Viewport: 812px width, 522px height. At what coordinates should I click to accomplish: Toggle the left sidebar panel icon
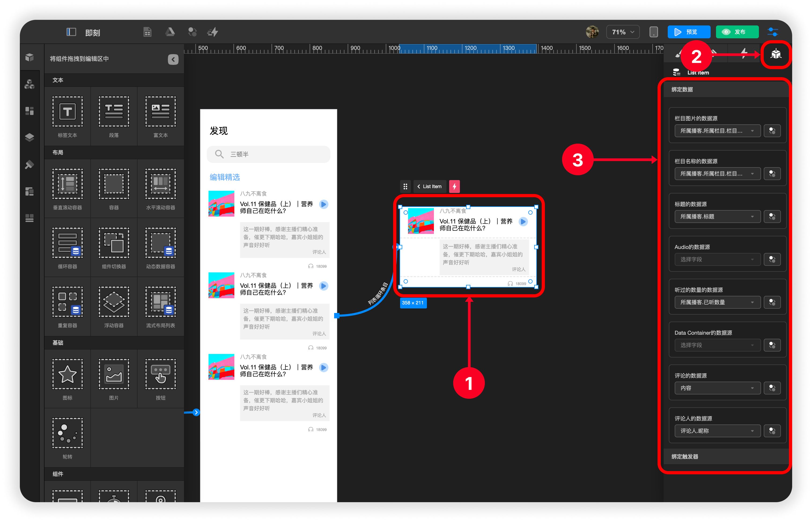(71, 32)
